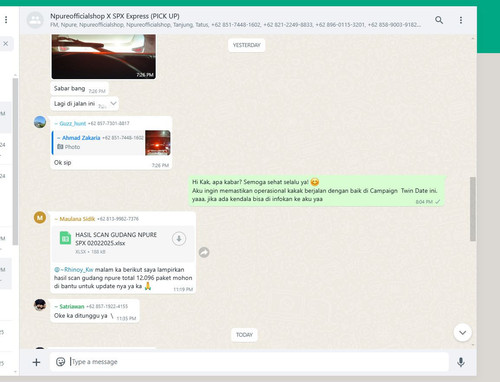The width and height of the screenshot is (500, 382).
Task: Open the chat menu three-dot icon
Action: click(461, 20)
